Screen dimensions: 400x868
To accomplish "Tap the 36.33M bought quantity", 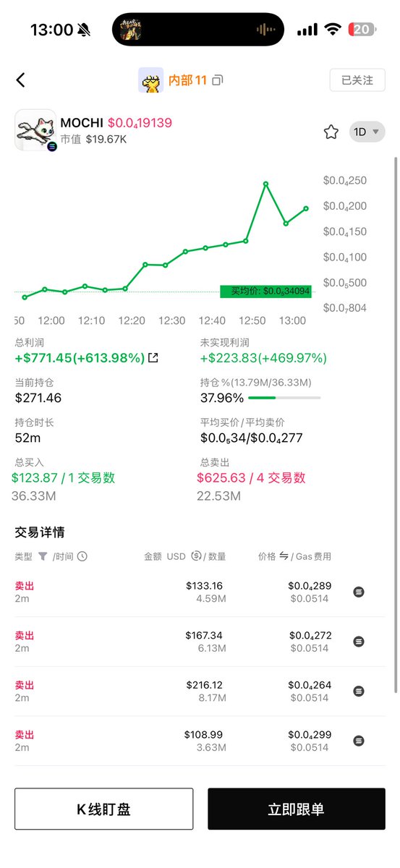I will click(x=34, y=496).
